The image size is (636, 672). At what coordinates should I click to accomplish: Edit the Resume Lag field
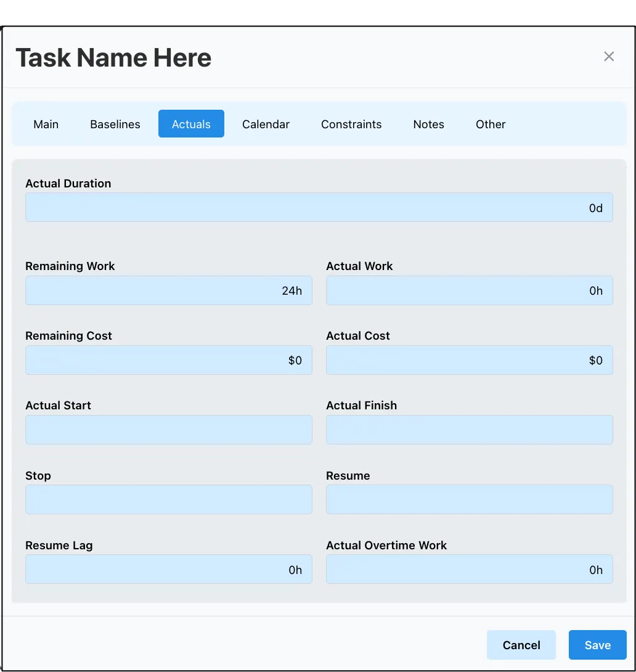point(169,569)
